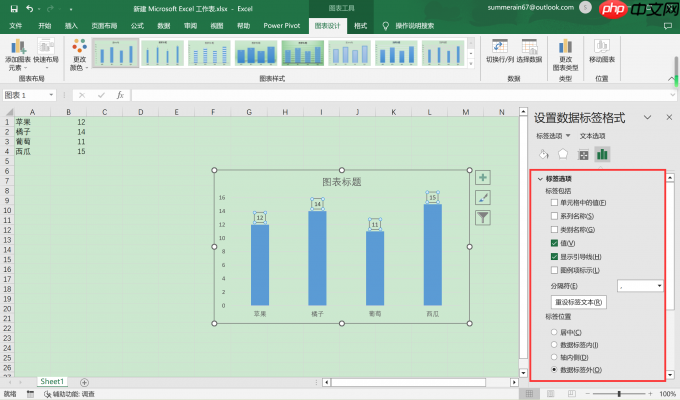Viewport: 680px width, 400px height.
Task: Select Fill & Line paint bucket icon
Action: pos(543,154)
